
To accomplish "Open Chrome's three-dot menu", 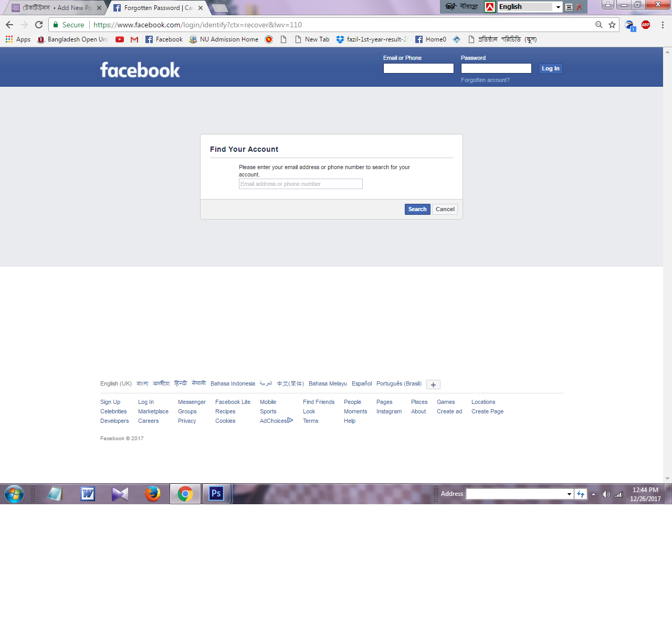I will tap(663, 25).
